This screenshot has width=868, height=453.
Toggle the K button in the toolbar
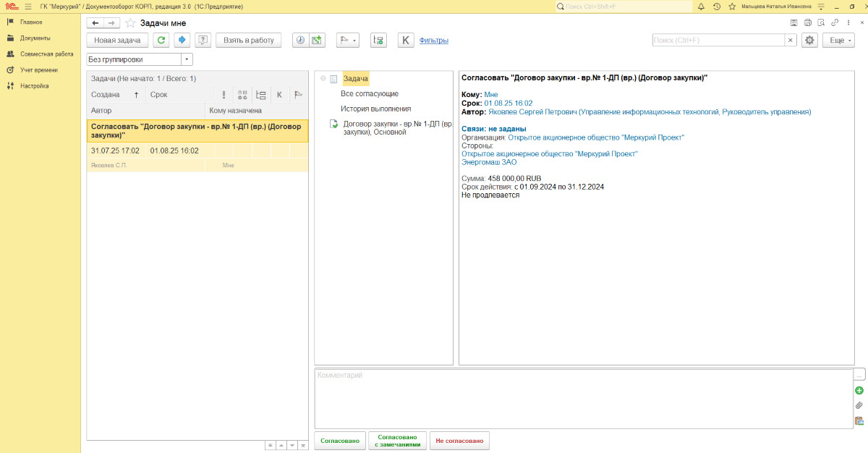406,41
